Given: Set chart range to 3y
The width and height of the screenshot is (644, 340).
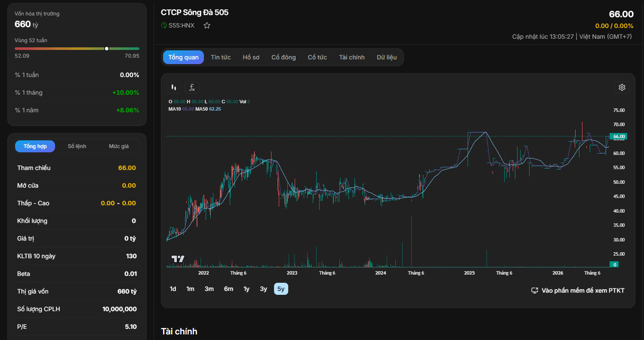Looking at the screenshot, I should [x=263, y=289].
